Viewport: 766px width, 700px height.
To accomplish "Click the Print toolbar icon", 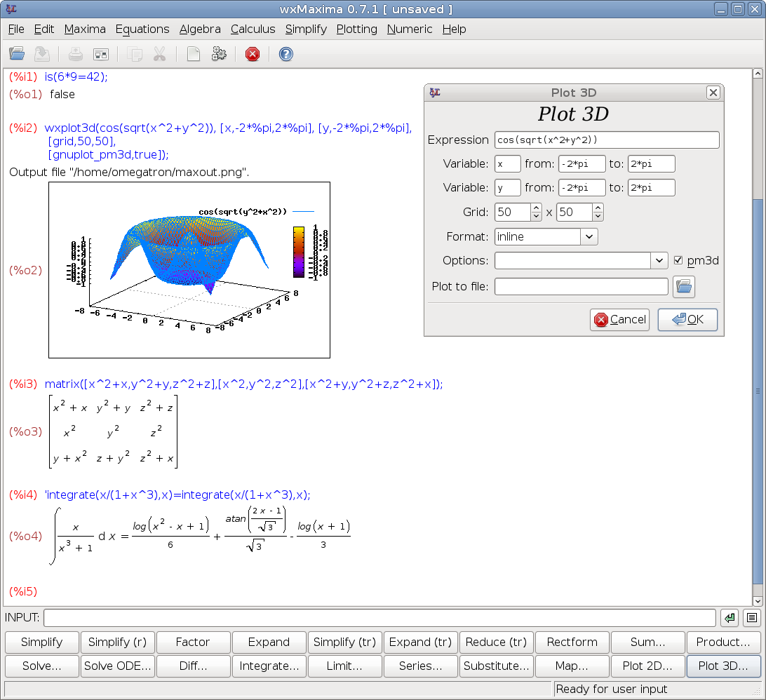I will pyautogui.click(x=76, y=54).
